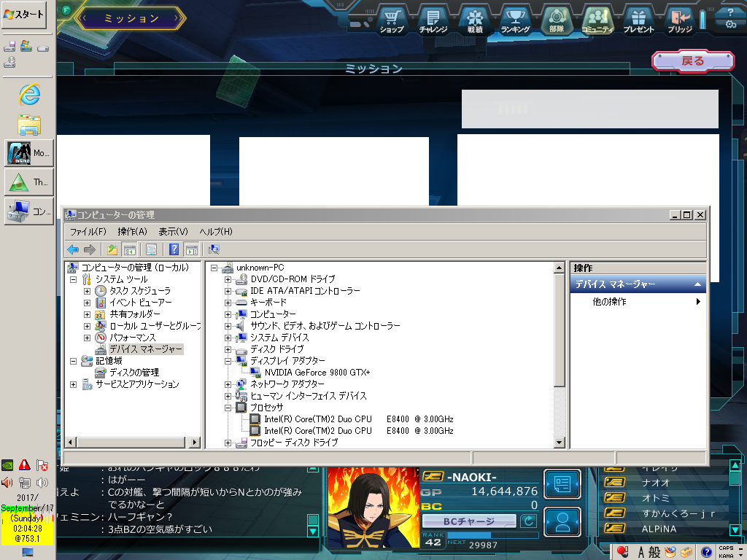Click device list vertical scrollbar down arrow
Viewport: 747px width, 560px height.
click(x=560, y=443)
